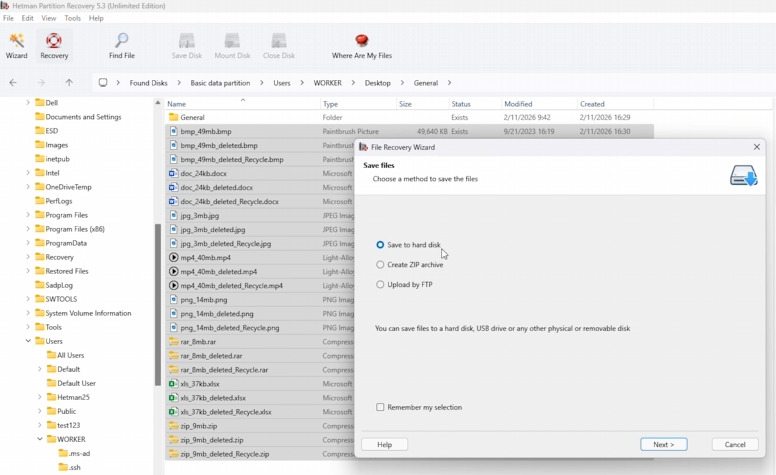Click the Cancel button in wizard
This screenshot has height=475, width=776.
[x=735, y=444]
